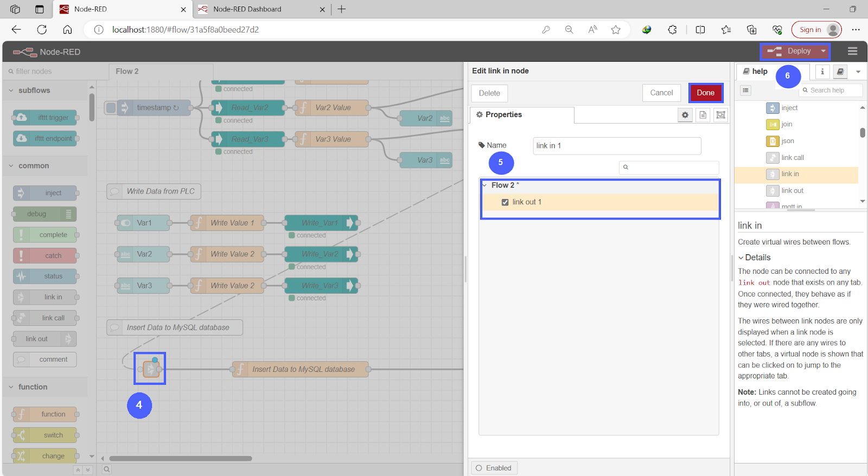This screenshot has height=476, width=868.
Task: Select the change palette node
Action: (45, 456)
